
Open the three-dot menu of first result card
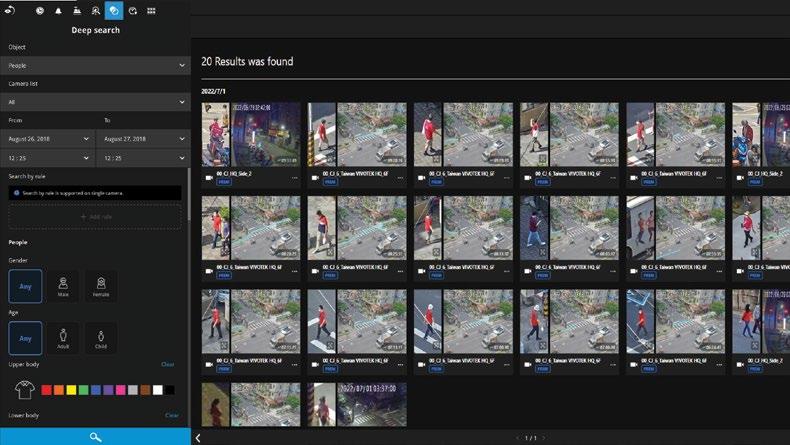[294, 177]
